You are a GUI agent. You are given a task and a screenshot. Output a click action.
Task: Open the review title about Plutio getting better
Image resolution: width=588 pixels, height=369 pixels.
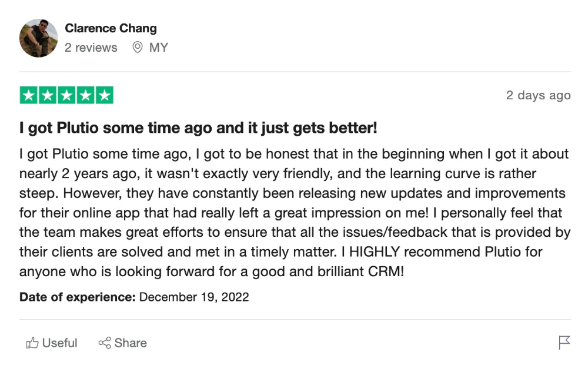[x=198, y=128]
